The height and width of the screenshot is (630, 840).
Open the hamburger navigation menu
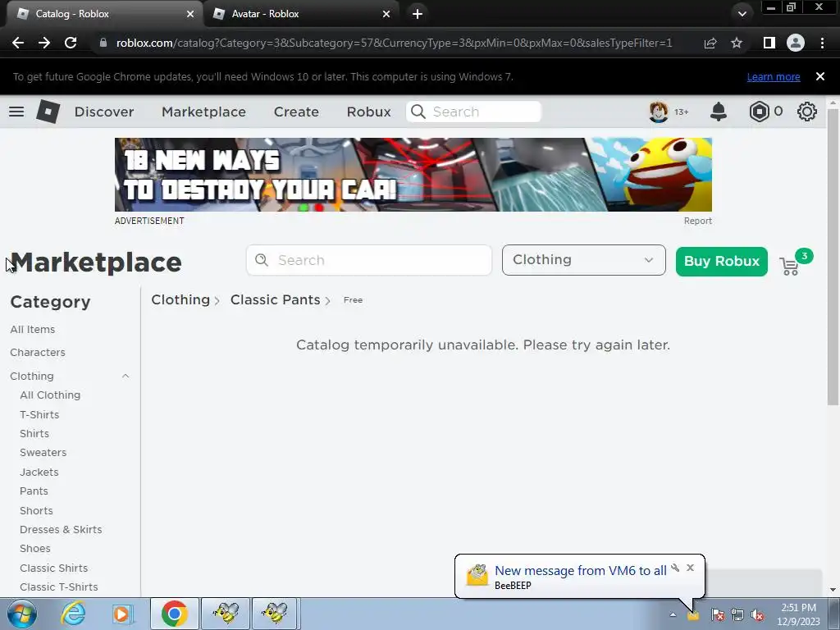click(x=16, y=112)
